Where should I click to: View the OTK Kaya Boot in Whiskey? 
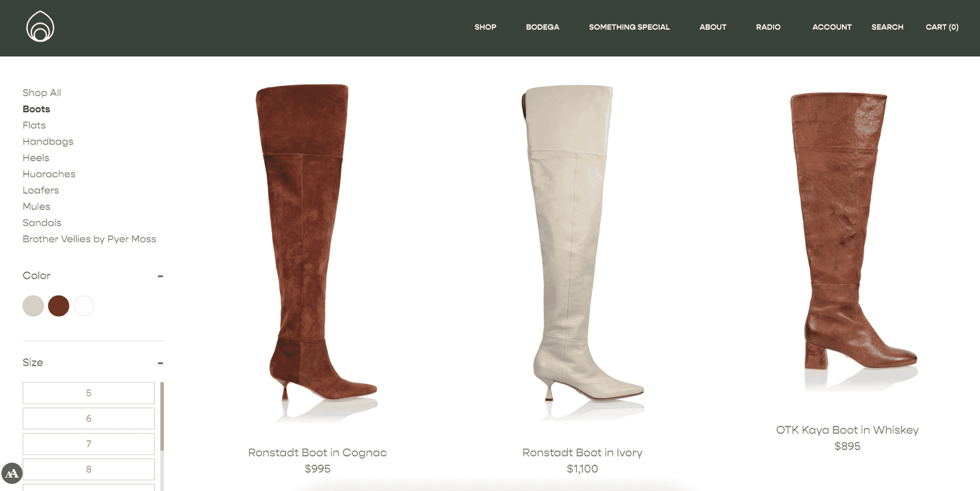847,430
